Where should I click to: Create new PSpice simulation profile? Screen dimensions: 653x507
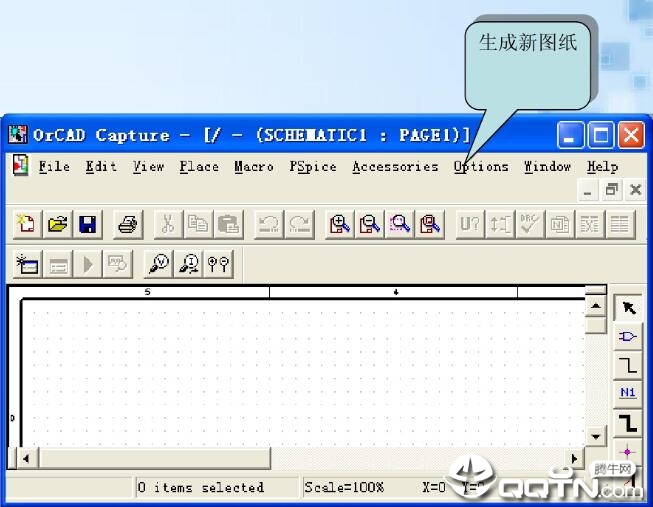point(27,264)
